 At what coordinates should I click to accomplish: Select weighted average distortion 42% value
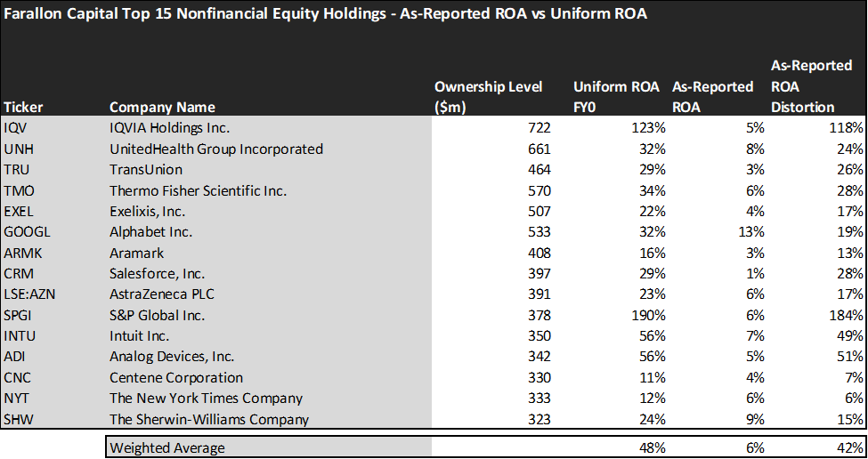pyautogui.click(x=849, y=447)
